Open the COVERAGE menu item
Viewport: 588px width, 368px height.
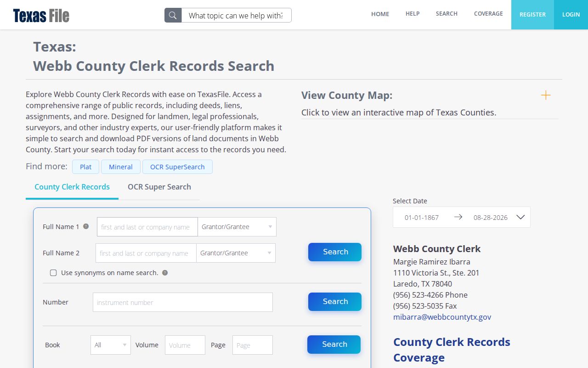[x=488, y=14]
